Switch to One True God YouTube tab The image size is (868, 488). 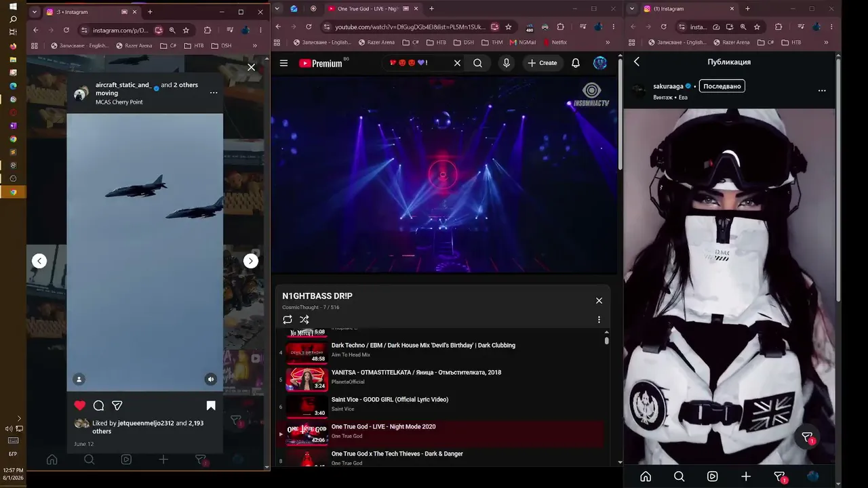pyautogui.click(x=374, y=9)
